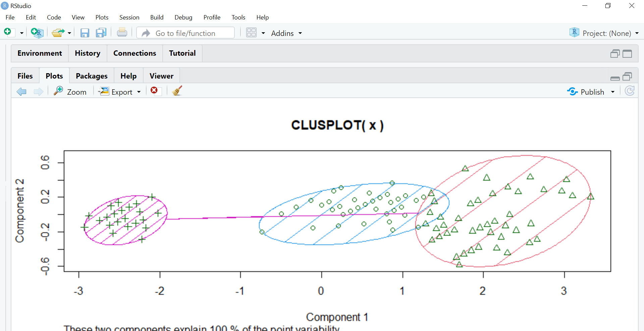
Task: Open the View menu
Action: pyautogui.click(x=78, y=17)
